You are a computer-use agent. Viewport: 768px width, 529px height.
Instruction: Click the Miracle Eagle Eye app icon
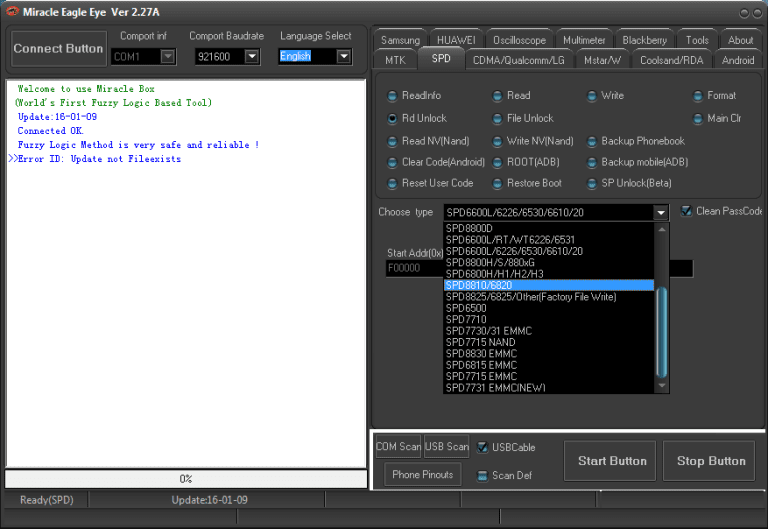tap(12, 11)
